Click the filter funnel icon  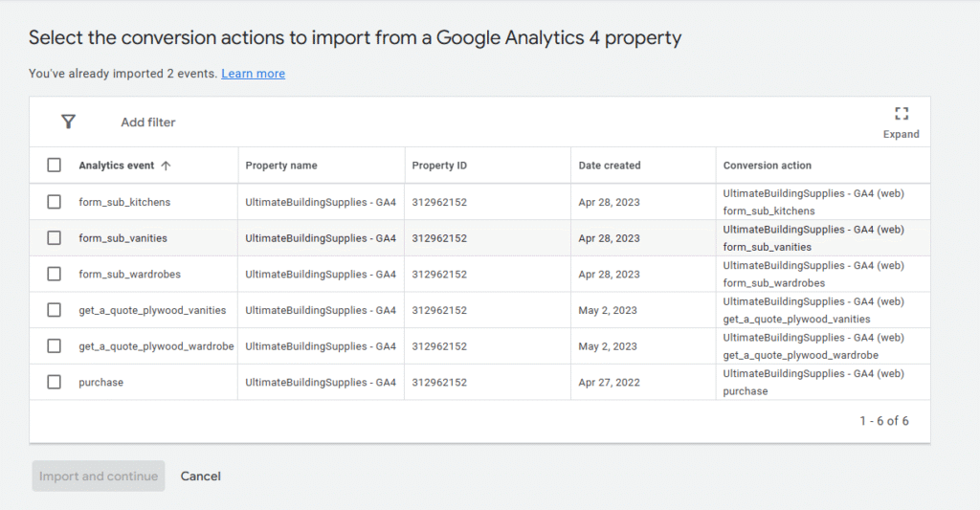point(68,122)
